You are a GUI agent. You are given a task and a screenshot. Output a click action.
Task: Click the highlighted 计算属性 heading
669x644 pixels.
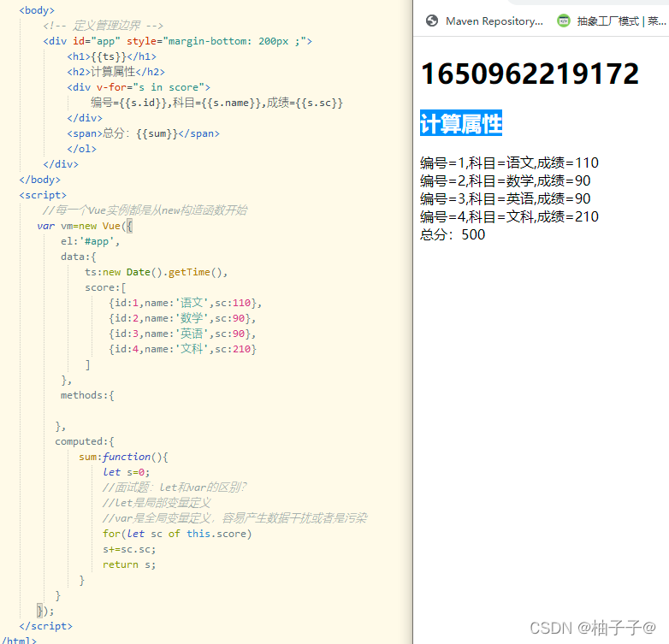tap(461, 123)
